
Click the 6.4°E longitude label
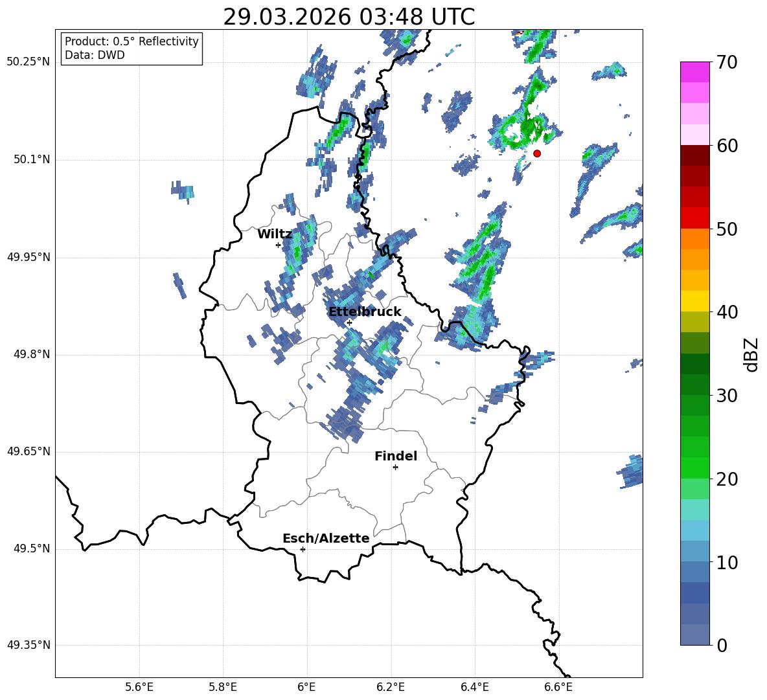[x=474, y=687]
